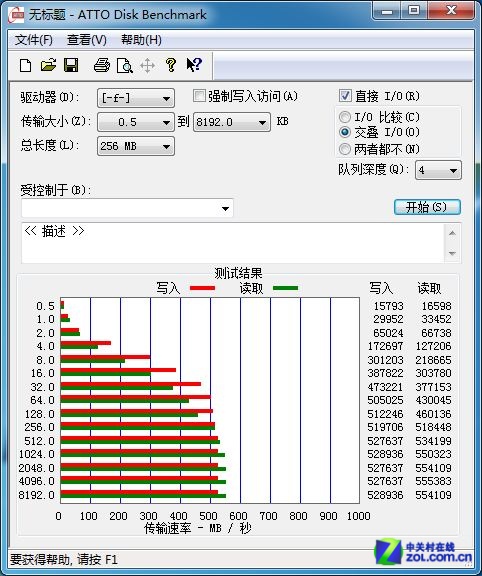
Task: Click the green 读取 legend swatch
Action: click(x=285, y=288)
